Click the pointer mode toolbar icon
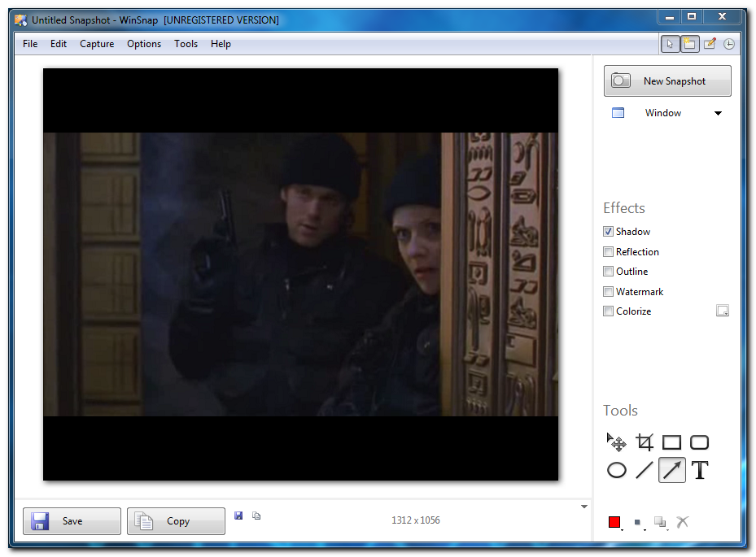Viewport: 756px width, 557px height. tap(670, 44)
